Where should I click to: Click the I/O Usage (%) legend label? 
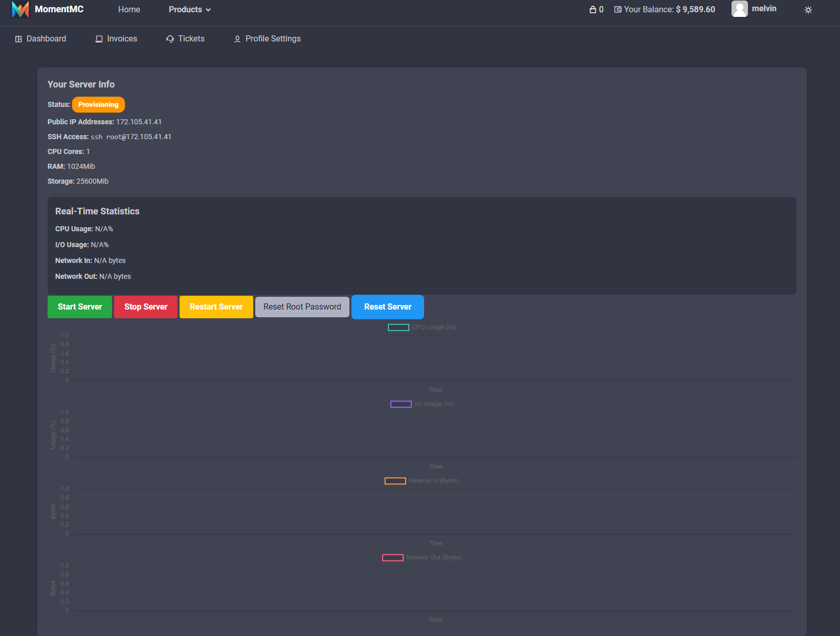(x=434, y=404)
